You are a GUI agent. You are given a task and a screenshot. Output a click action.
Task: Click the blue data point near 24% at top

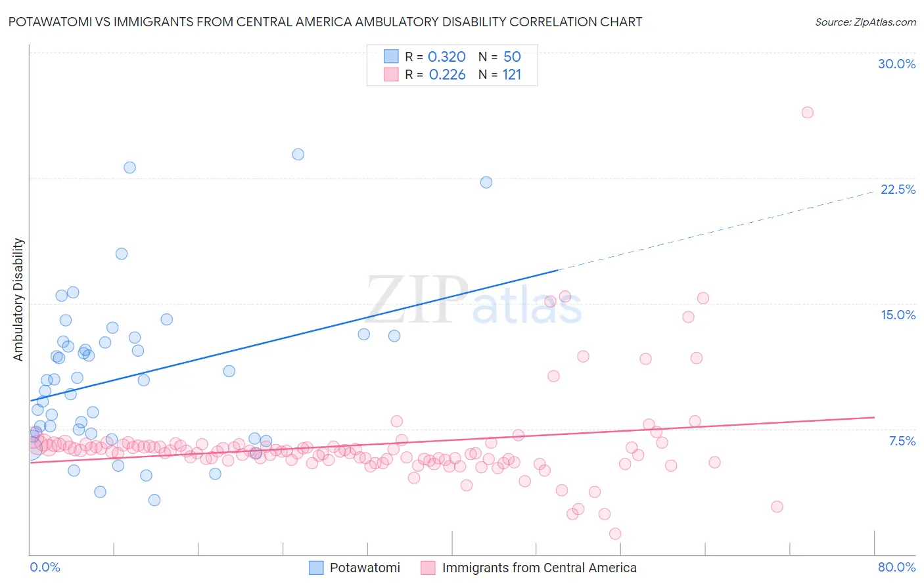tap(298, 154)
